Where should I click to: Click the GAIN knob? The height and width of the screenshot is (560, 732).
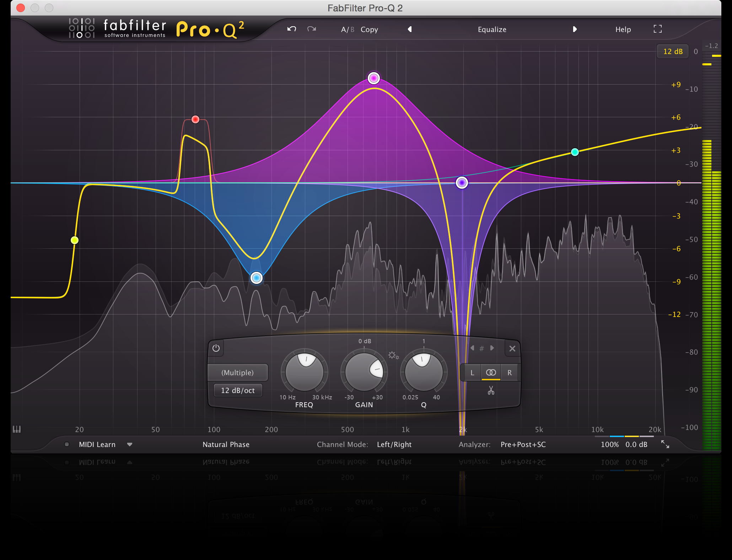tap(364, 372)
